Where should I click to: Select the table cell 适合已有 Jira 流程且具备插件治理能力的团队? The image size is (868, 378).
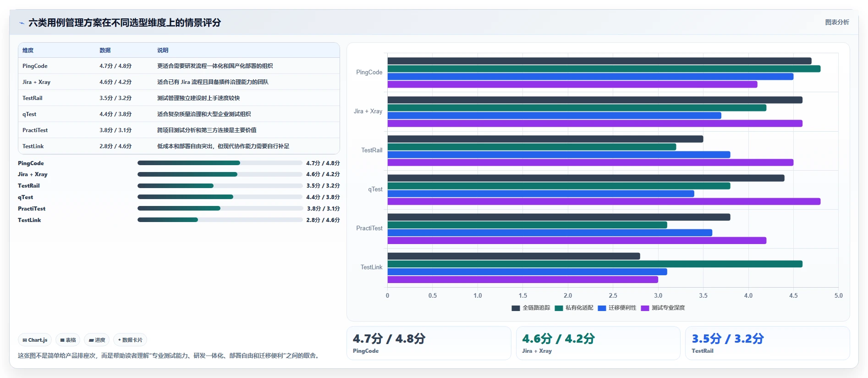tap(213, 82)
